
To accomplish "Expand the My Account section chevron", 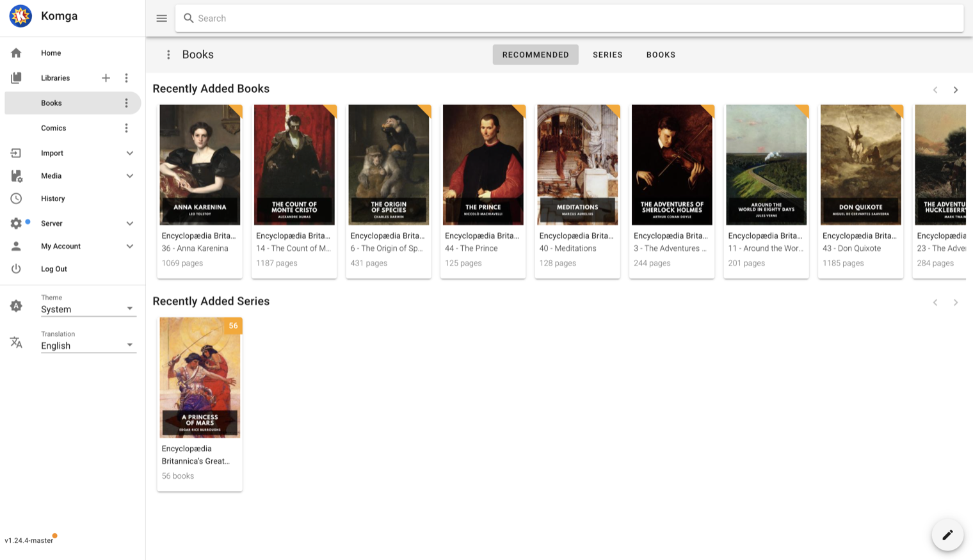I will pos(130,246).
